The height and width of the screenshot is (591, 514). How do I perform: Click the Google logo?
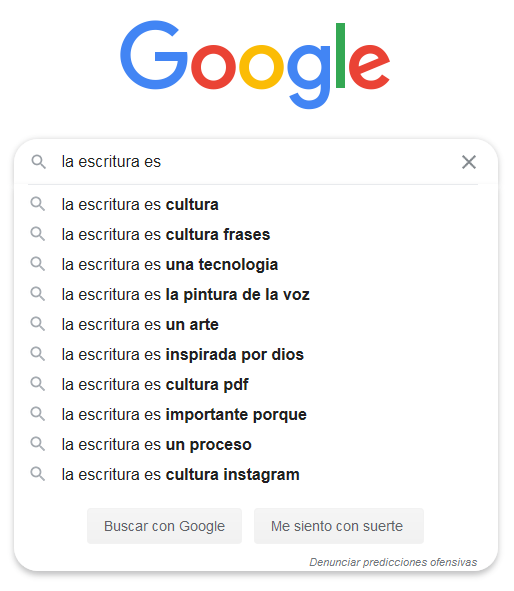coord(255,64)
